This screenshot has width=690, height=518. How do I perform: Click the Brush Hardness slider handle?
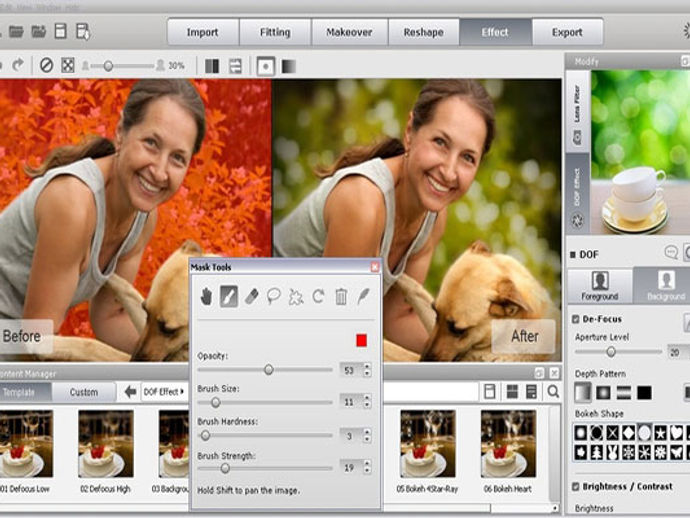point(205,436)
